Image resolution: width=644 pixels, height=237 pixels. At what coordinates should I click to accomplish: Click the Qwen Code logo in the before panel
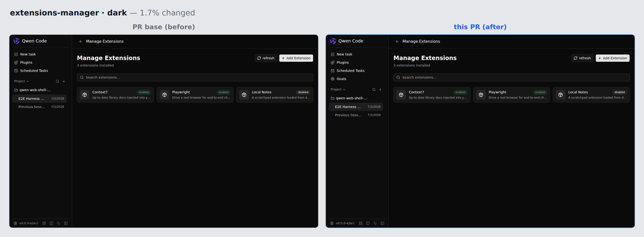[17, 41]
